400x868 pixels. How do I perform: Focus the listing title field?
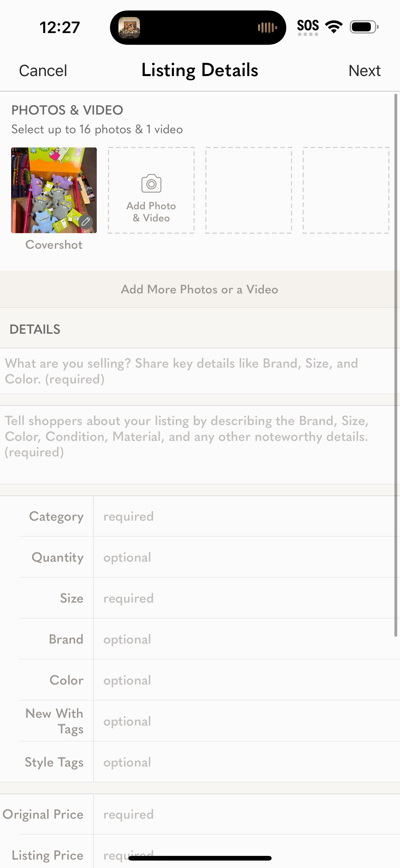199,371
